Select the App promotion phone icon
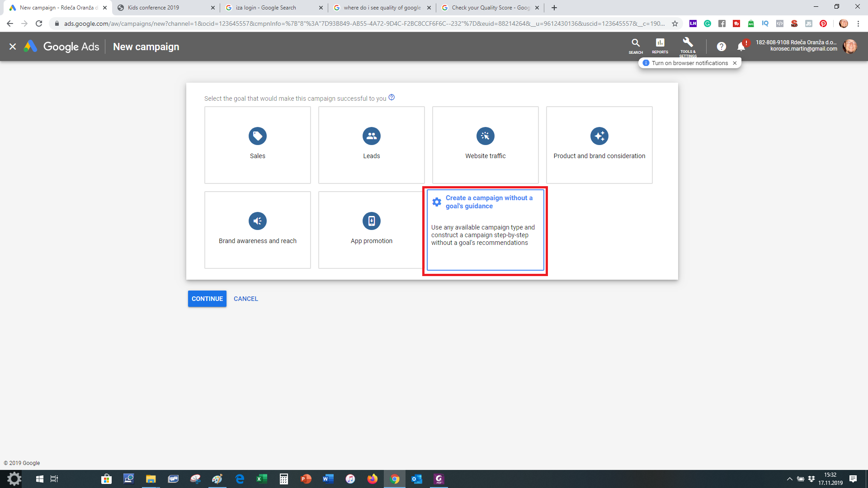 tap(371, 221)
